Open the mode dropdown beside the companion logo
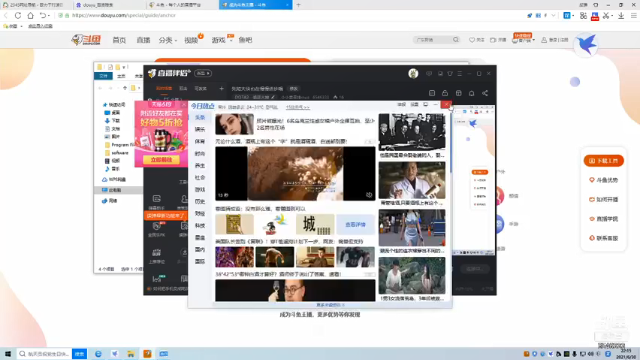Viewport: 640px width, 360px height. (x=203, y=73)
